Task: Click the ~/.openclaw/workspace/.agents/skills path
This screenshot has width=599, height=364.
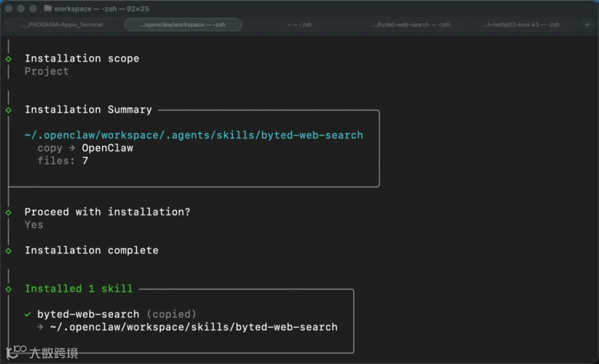Action: pyautogui.click(x=194, y=135)
